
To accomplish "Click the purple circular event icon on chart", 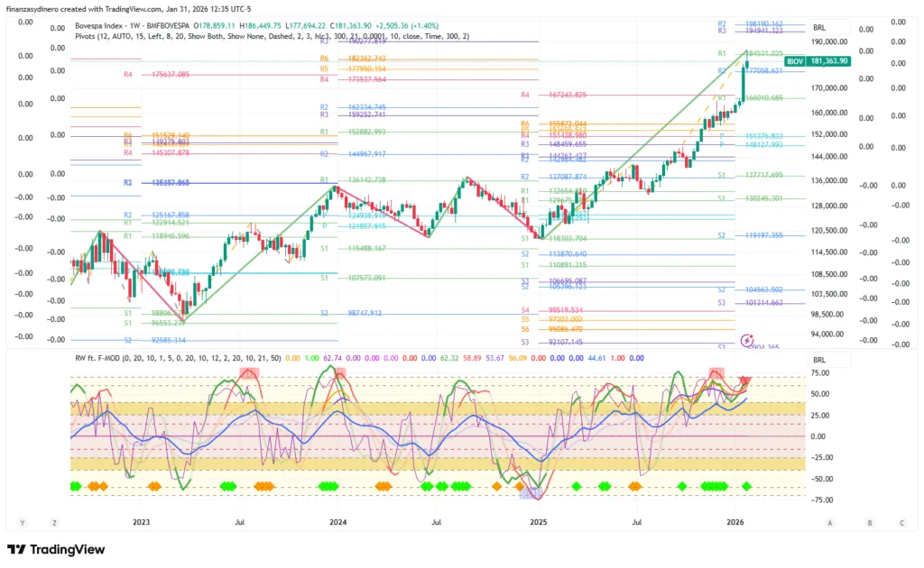I will (746, 340).
